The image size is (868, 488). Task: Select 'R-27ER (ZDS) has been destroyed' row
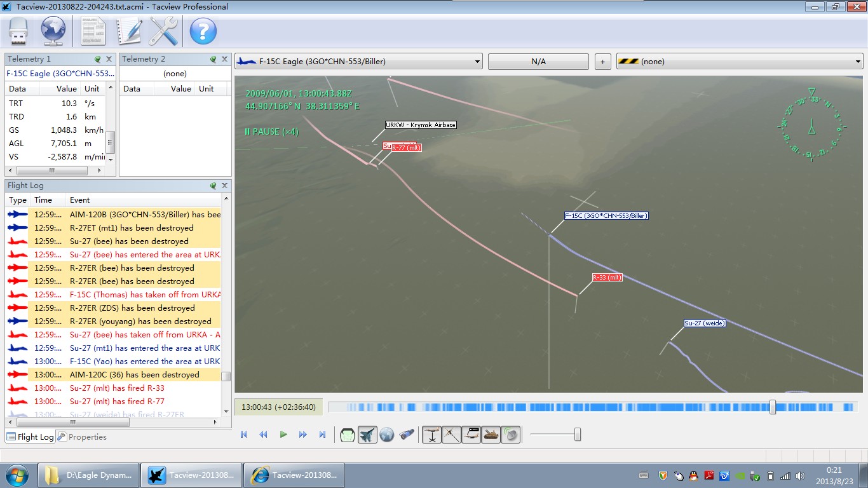[114, 308]
